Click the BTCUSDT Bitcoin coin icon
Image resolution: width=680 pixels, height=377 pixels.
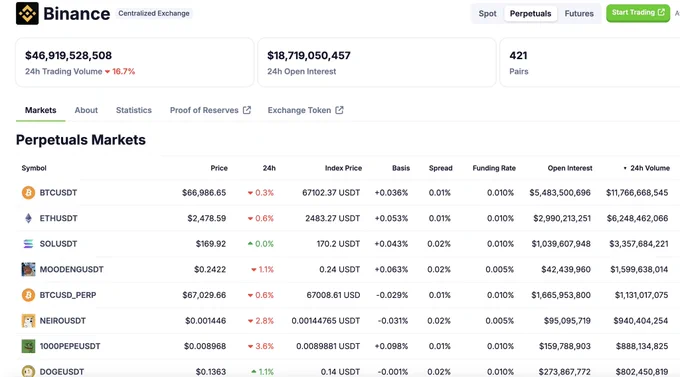click(x=28, y=193)
